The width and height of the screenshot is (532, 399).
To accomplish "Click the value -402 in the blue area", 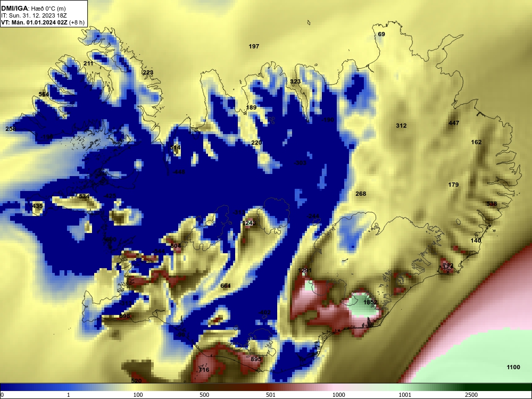I will [x=264, y=312].
